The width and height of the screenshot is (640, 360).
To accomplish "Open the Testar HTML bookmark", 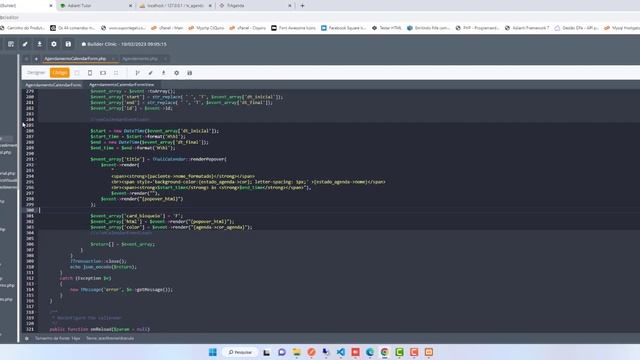I will click(387, 28).
